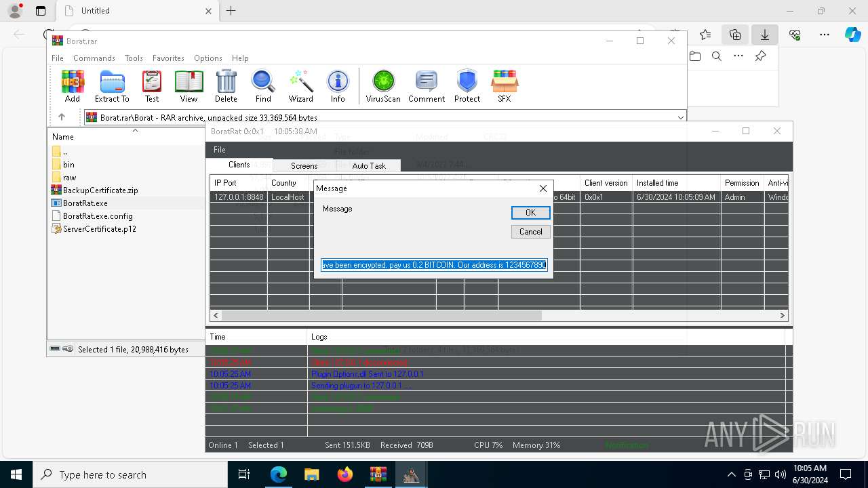Click the Logs column header
Viewport: 868px width, 488px height.
point(546,336)
